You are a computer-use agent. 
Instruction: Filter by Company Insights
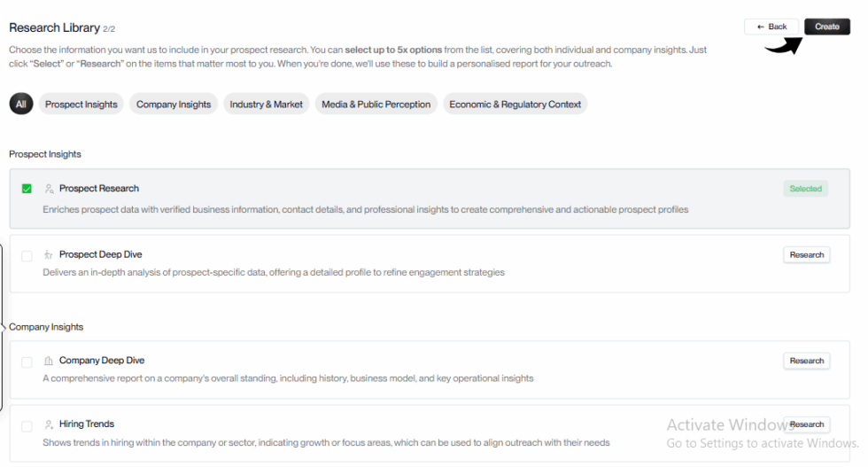point(174,105)
